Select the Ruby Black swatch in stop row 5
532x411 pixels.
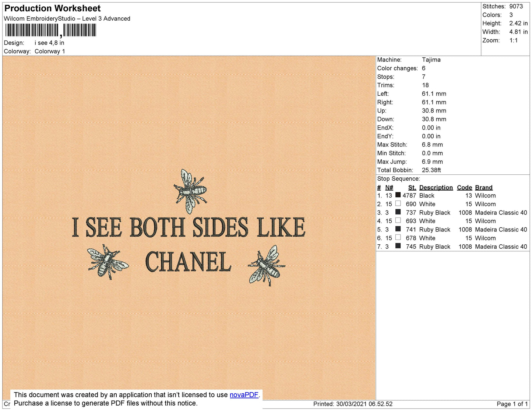tap(398, 229)
